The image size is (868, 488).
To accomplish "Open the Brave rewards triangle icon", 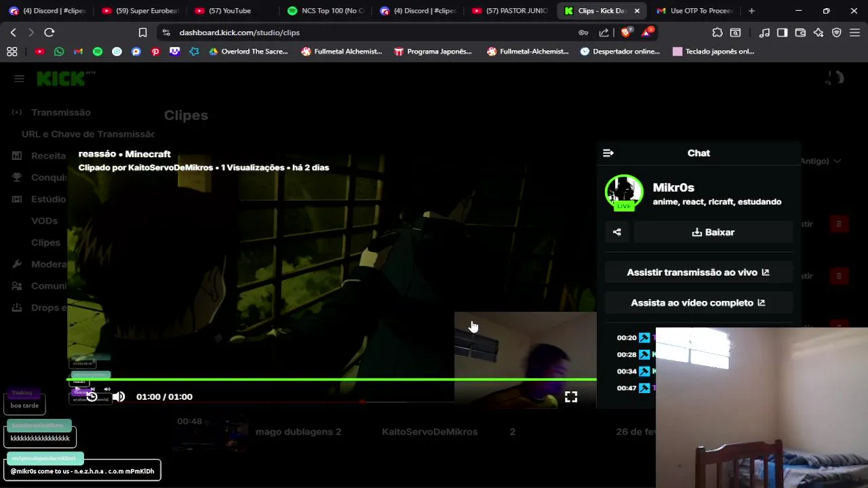I will click(x=647, y=32).
